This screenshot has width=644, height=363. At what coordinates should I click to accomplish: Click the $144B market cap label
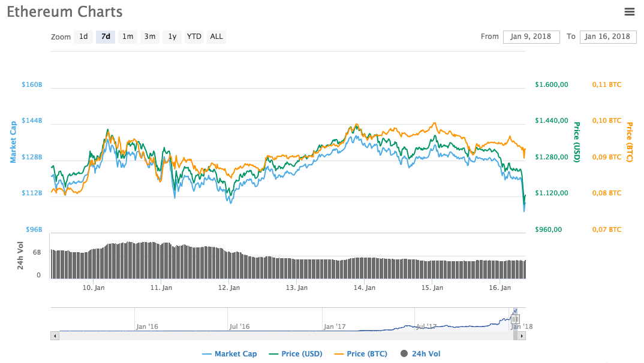(32, 120)
